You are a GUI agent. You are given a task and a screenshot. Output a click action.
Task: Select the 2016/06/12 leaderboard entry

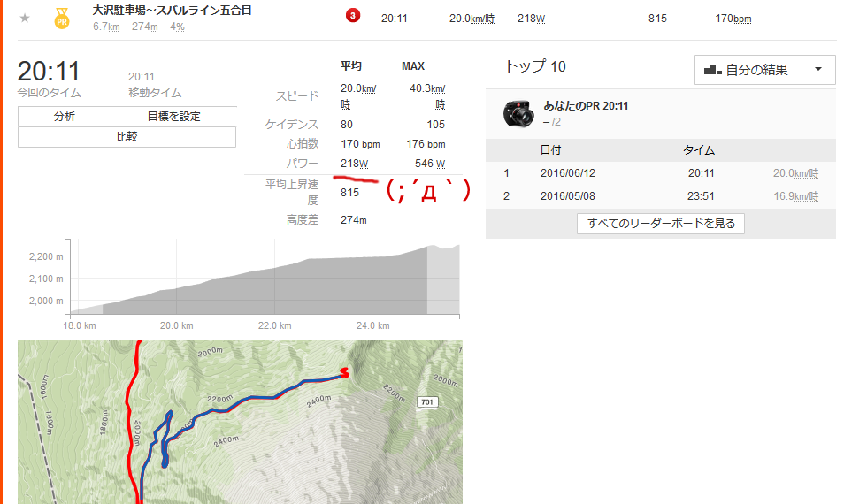(x=661, y=173)
